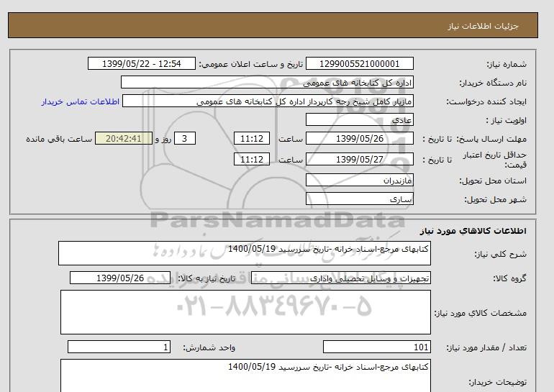554x392 pixels.
Task: Click the ایجاد کننده درخواست field
Action: pos(268,101)
